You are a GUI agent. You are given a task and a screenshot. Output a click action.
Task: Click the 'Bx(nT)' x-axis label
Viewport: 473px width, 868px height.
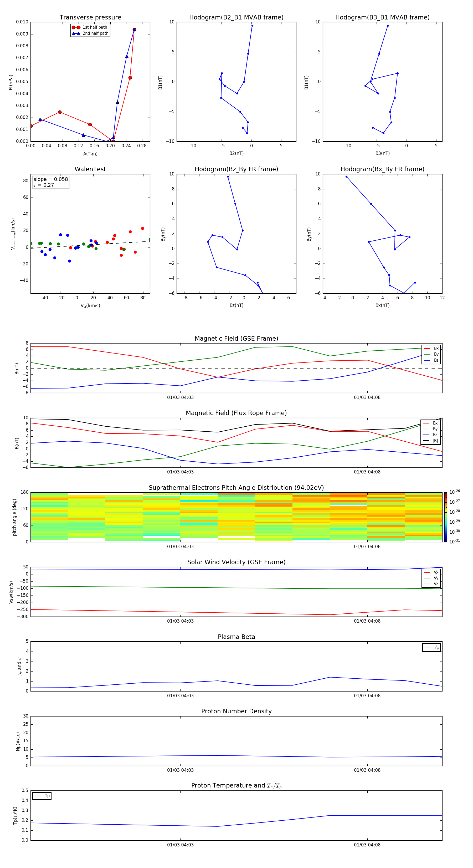[x=382, y=305]
